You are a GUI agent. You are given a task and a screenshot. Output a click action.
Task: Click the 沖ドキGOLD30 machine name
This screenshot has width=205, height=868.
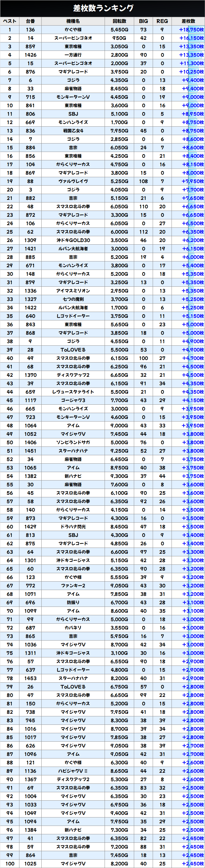[73, 240]
